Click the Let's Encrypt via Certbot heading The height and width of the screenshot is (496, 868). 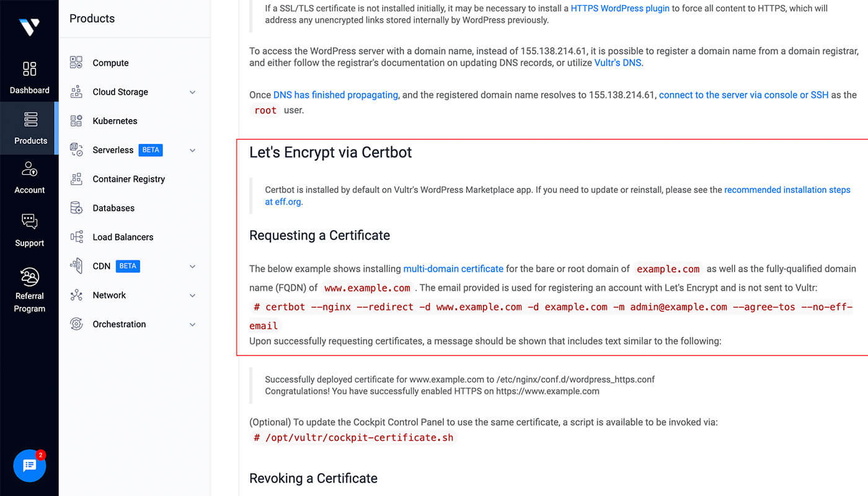pos(330,153)
